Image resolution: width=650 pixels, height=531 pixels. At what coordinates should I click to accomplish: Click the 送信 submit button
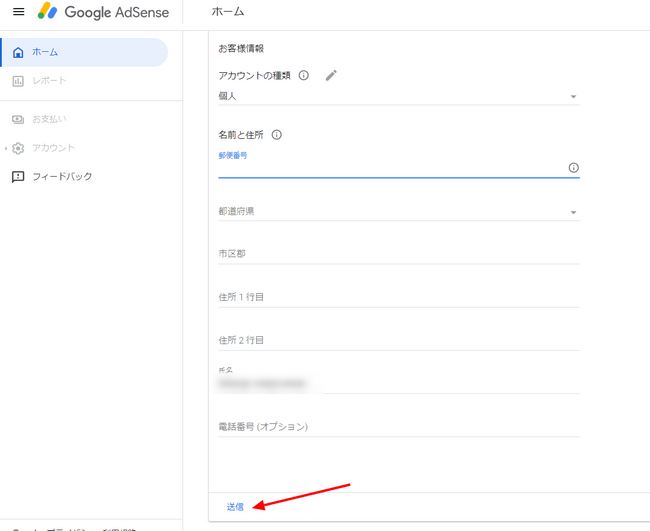tap(235, 507)
